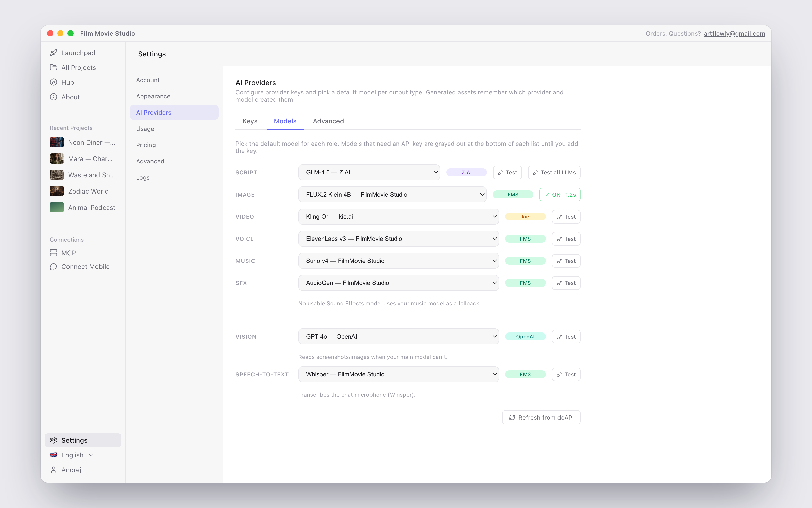Open the Wasteland project thumbnail

57,175
